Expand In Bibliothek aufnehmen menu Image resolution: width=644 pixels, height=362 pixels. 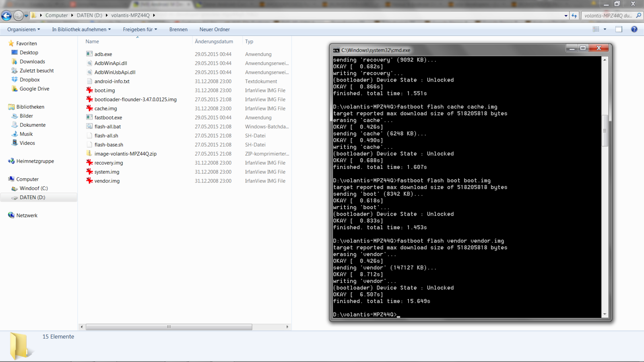[81, 29]
